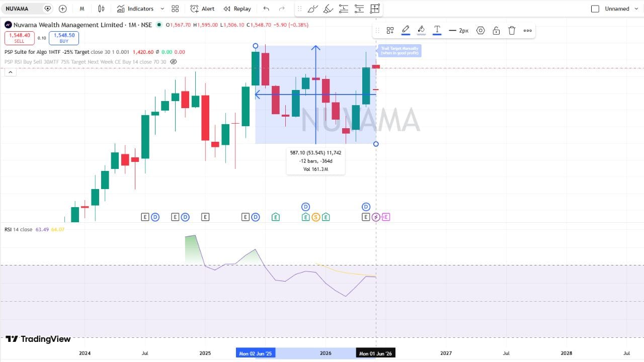Click the 2027 label on the time axis
The image size is (644, 362).
coord(446,353)
